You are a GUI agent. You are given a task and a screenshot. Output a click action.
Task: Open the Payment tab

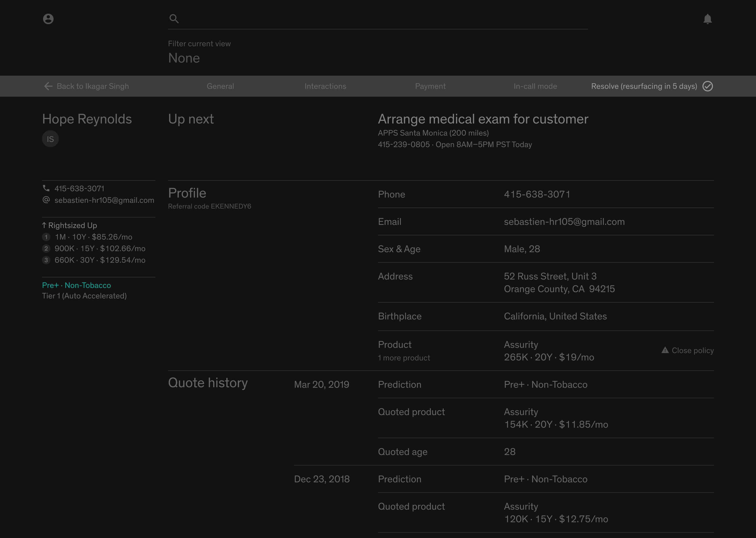[430, 86]
